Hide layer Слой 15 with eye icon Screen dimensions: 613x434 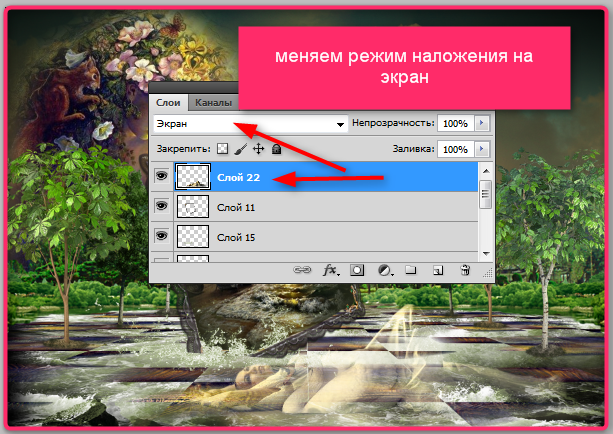[161, 236]
